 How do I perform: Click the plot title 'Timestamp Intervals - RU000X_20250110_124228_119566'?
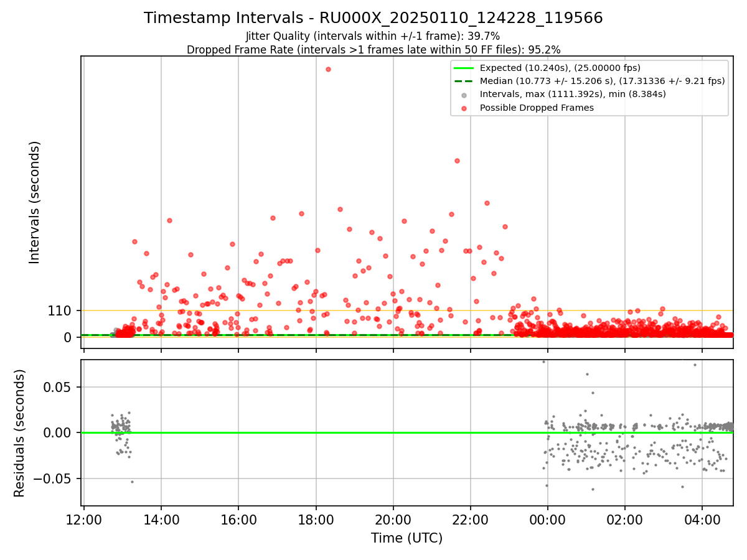click(373, 18)
